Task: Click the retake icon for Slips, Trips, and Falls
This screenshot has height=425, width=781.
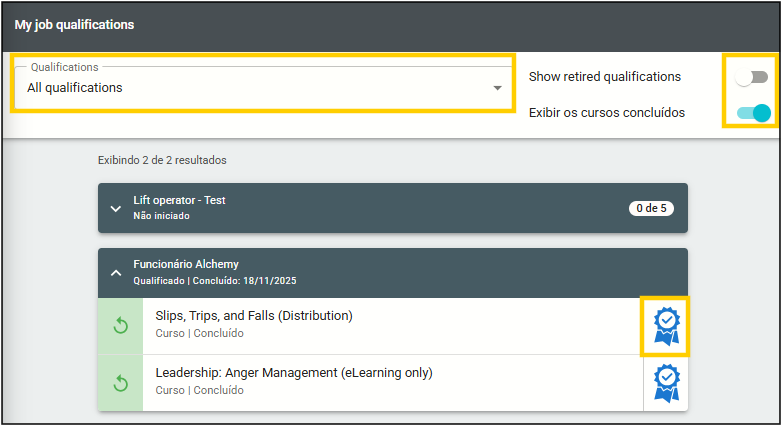Action: (x=120, y=326)
